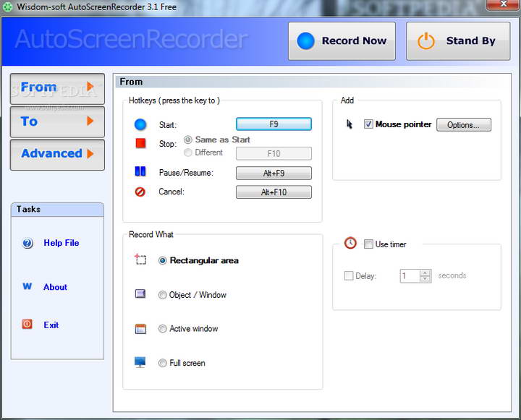Click the Delay seconds input field
Image resolution: width=521 pixels, height=420 pixels.
[x=410, y=275]
